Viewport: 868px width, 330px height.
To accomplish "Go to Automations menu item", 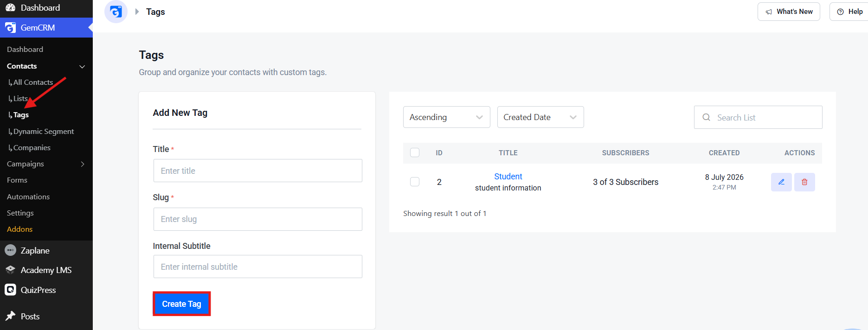I will click(x=28, y=197).
